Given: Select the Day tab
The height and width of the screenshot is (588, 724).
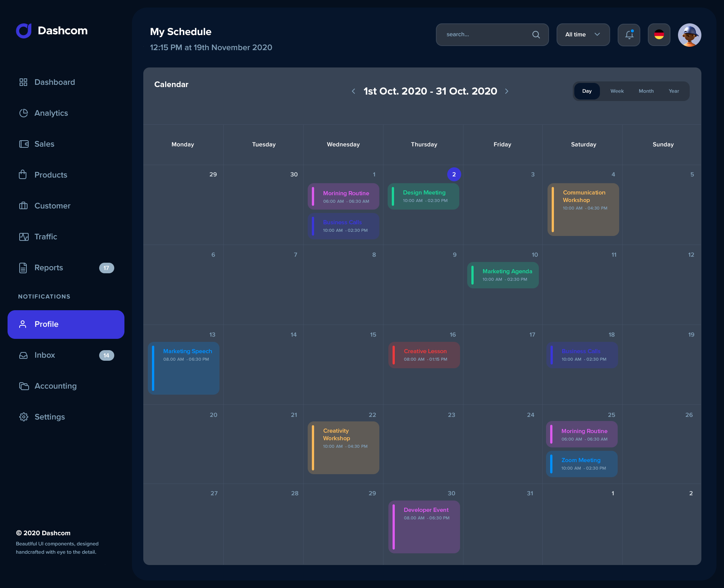Looking at the screenshot, I should tap(587, 91).
